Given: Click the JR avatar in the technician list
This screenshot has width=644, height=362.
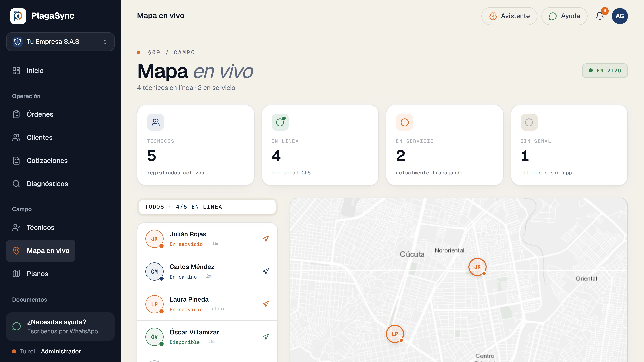Looking at the screenshot, I should 154,239.
